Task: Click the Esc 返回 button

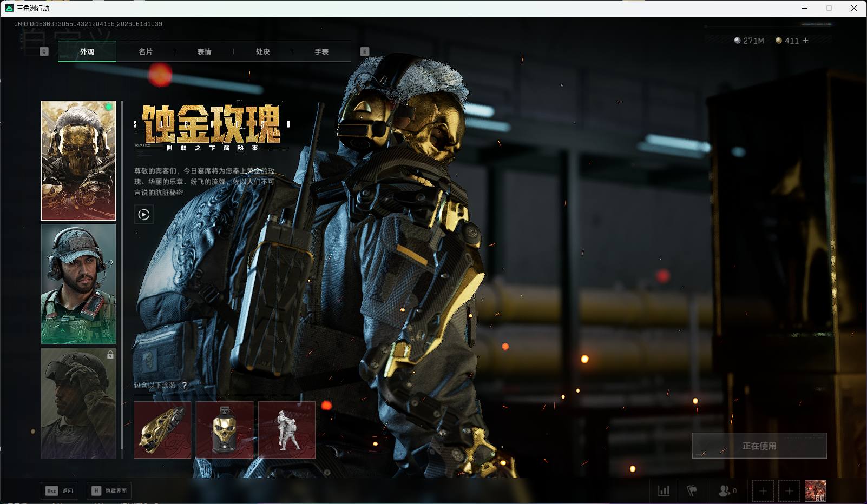Action: (59, 490)
